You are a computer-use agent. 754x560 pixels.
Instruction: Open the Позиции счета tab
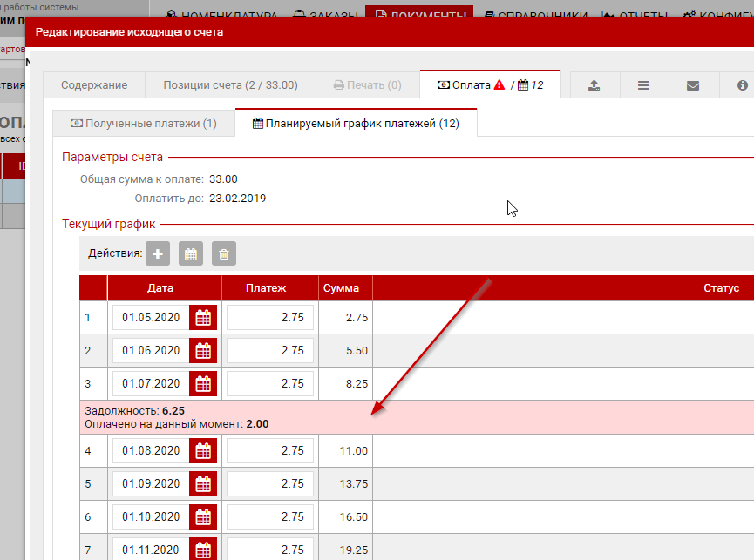click(x=230, y=85)
